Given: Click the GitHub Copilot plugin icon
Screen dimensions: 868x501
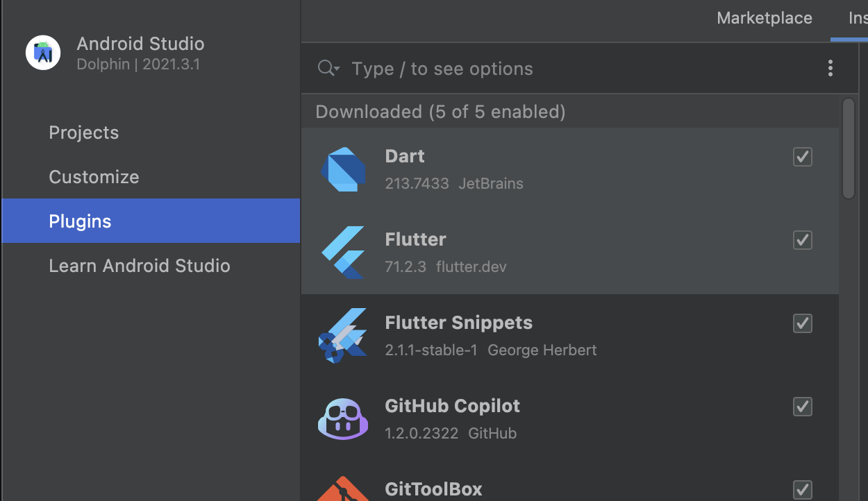Looking at the screenshot, I should 343,418.
